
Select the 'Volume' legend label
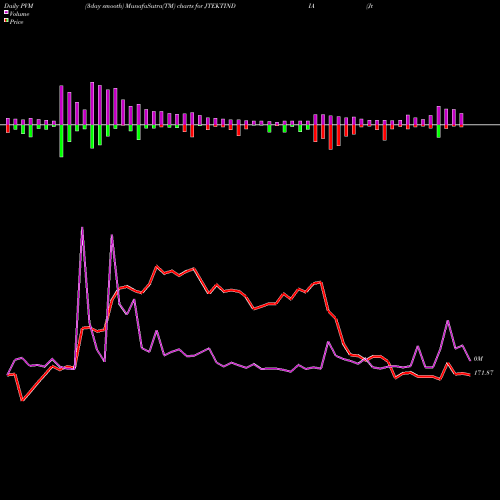pyautogui.click(x=19, y=14)
